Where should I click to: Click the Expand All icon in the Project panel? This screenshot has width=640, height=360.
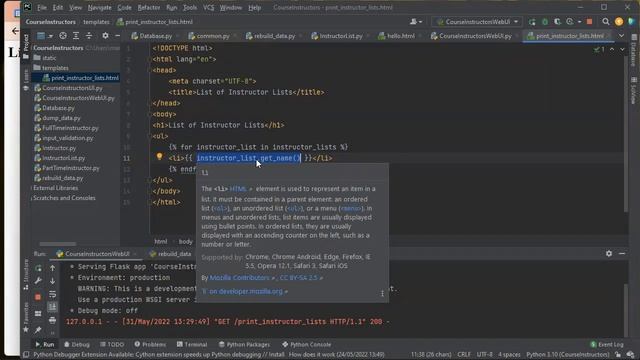76,36
